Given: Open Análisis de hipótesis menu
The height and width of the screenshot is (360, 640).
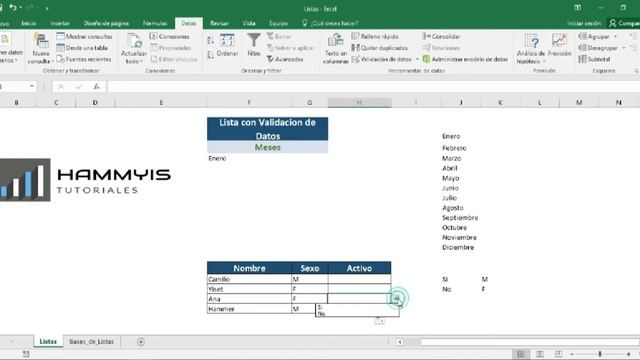Looking at the screenshot, I should [531, 49].
